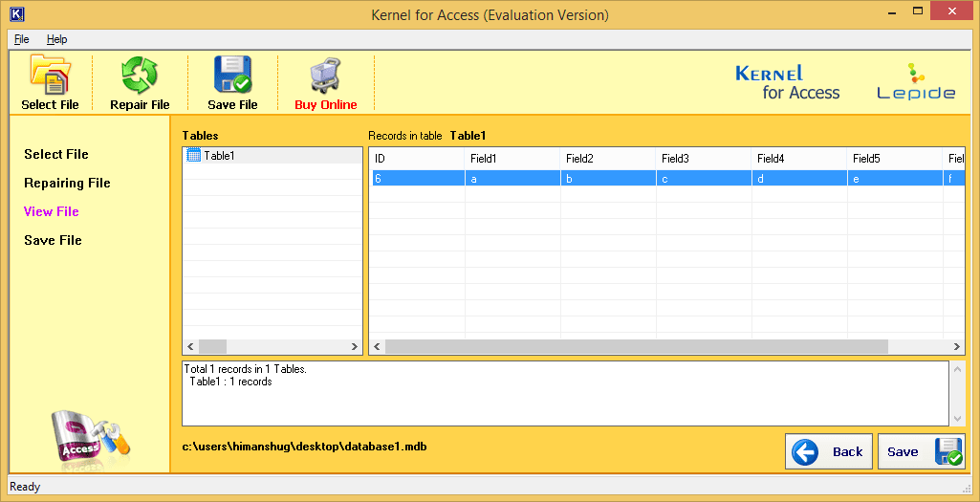
Task: Select the cell containing 'e'
Action: (895, 178)
